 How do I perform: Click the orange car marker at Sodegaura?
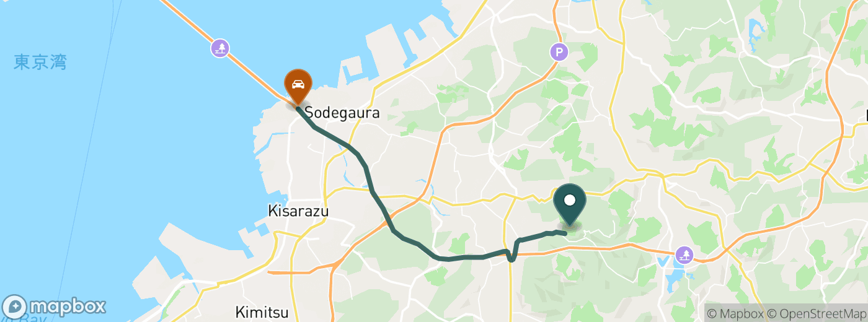pos(298,85)
